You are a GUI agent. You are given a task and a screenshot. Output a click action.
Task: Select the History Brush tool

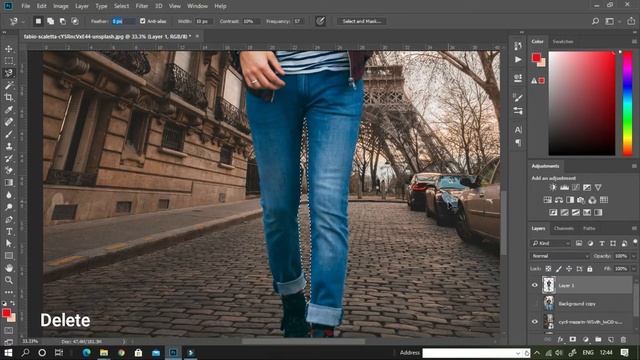tap(9, 158)
